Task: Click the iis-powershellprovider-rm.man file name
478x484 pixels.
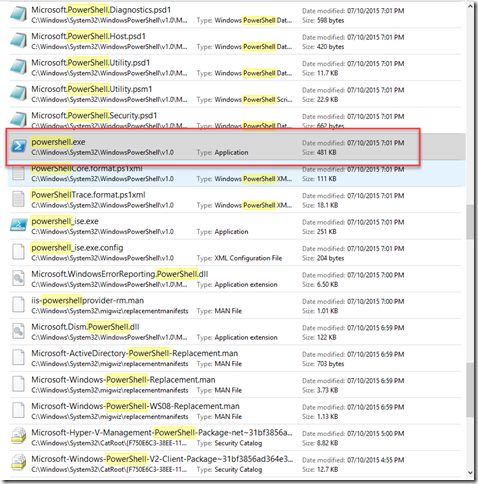Action: point(88,300)
